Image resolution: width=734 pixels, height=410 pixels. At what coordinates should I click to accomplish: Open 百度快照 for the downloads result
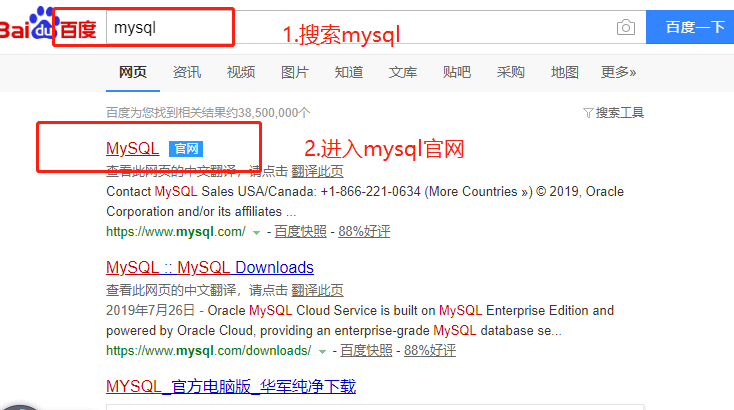click(366, 351)
